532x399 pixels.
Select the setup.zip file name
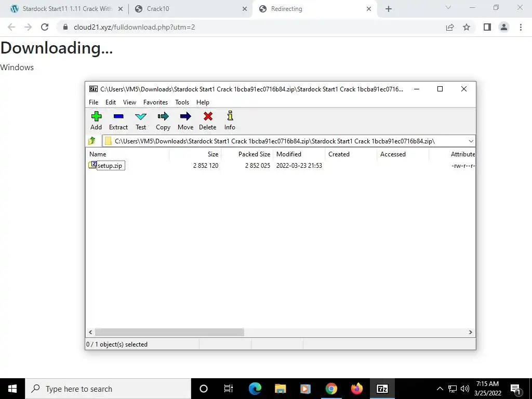(x=110, y=166)
